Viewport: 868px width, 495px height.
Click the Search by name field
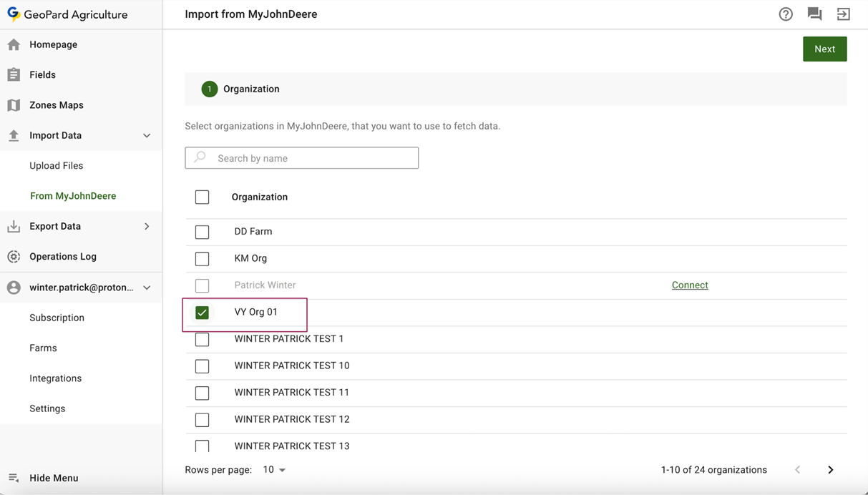[x=302, y=158]
